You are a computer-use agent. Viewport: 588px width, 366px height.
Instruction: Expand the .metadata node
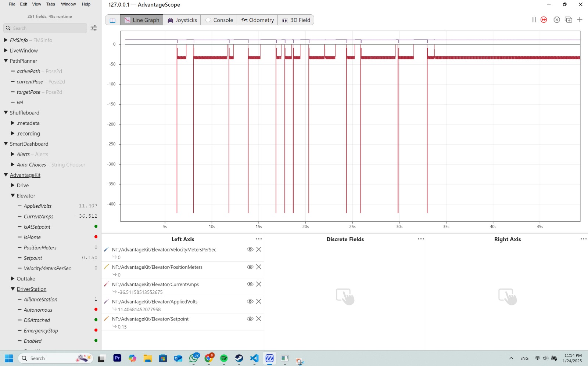click(13, 123)
